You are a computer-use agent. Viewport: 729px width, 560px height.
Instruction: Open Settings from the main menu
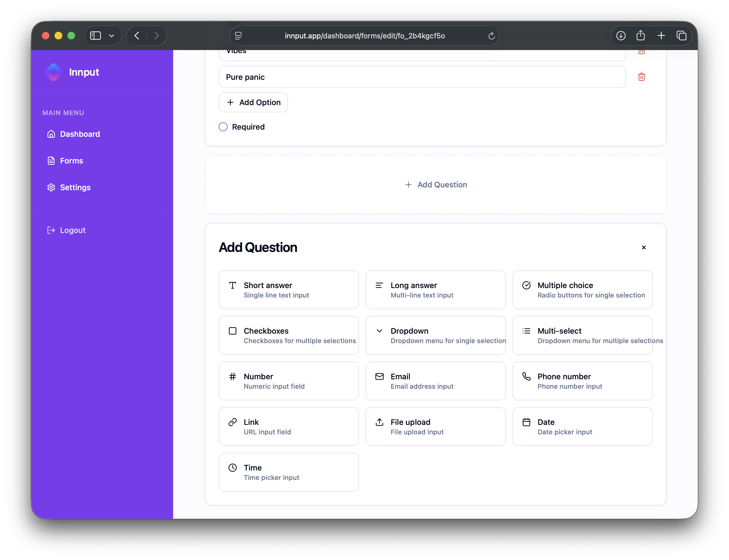pyautogui.click(x=75, y=187)
